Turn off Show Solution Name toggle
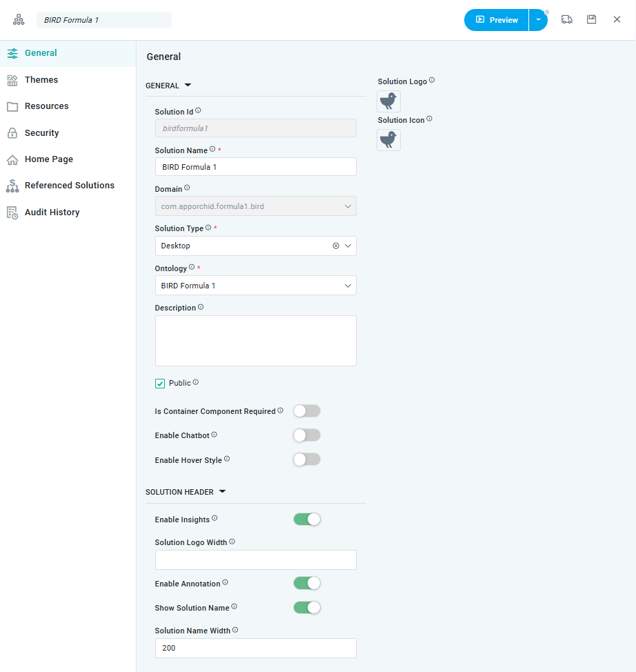Image resolution: width=636 pixels, height=672 pixels. (x=307, y=608)
